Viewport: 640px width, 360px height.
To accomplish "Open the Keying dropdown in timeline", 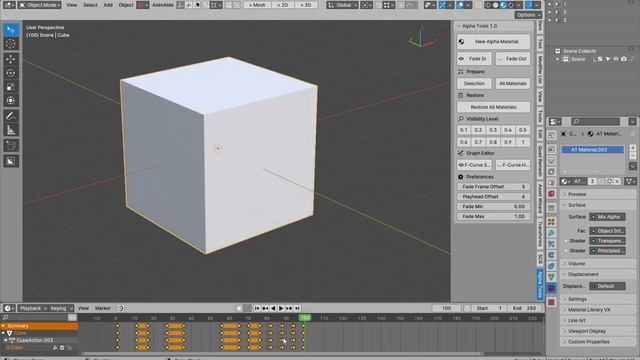I will pos(61,308).
